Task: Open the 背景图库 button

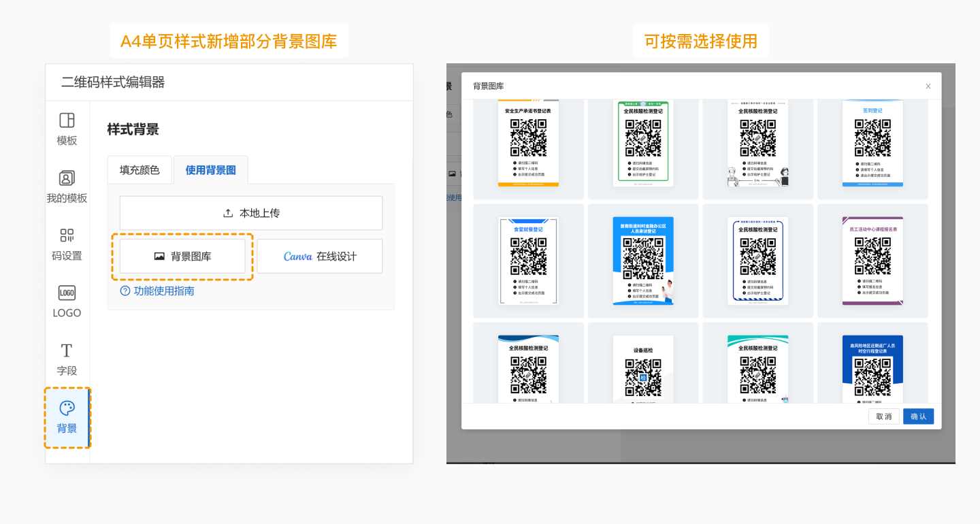Action: tap(182, 257)
